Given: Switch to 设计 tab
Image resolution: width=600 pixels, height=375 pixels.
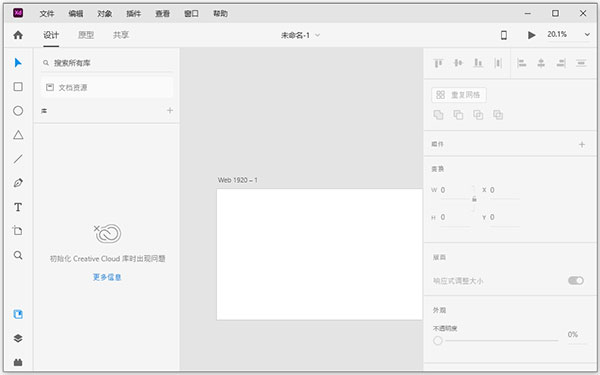Looking at the screenshot, I should click(x=51, y=35).
